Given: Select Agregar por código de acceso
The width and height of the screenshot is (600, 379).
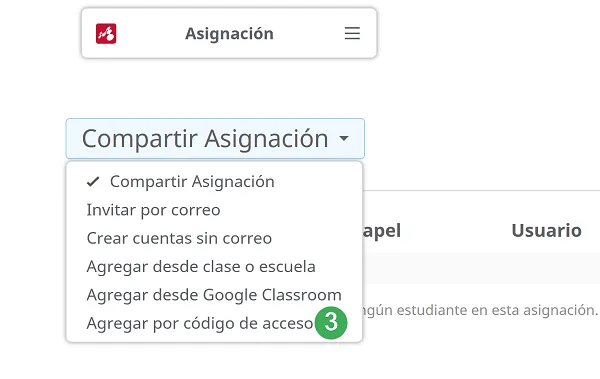Looking at the screenshot, I should [200, 323].
